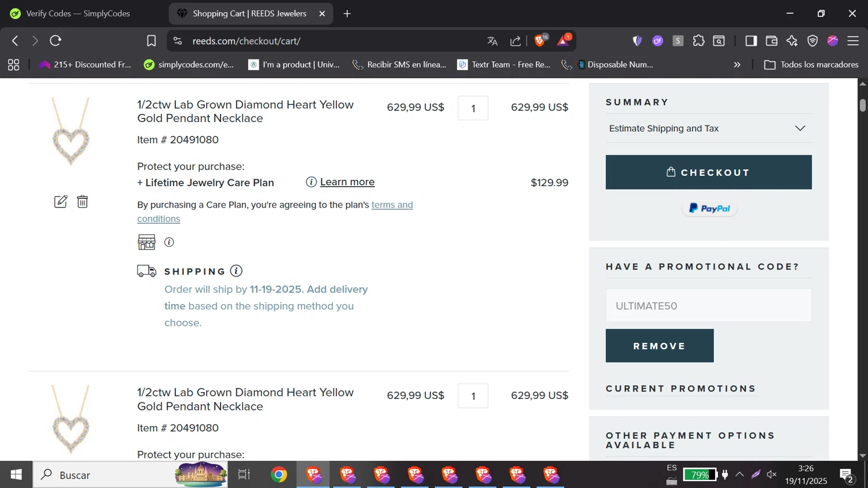Open Brave Wallet icon
The height and width of the screenshot is (488, 868).
pyautogui.click(x=771, y=41)
